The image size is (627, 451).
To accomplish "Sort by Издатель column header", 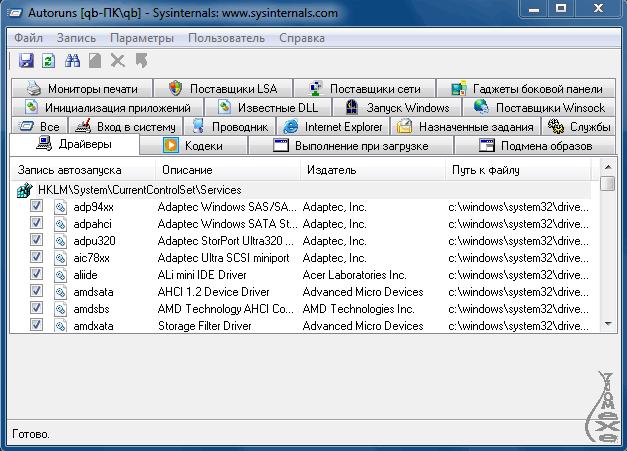I will (x=373, y=170).
